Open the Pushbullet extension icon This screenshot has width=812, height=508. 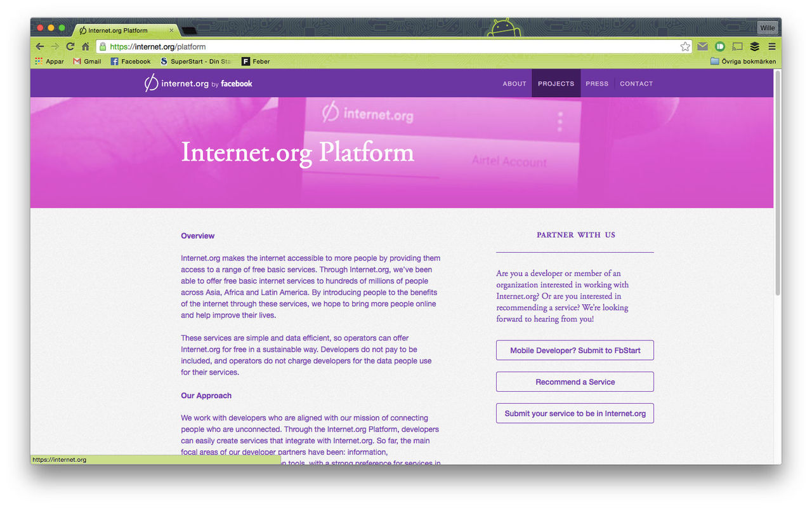pyautogui.click(x=720, y=46)
